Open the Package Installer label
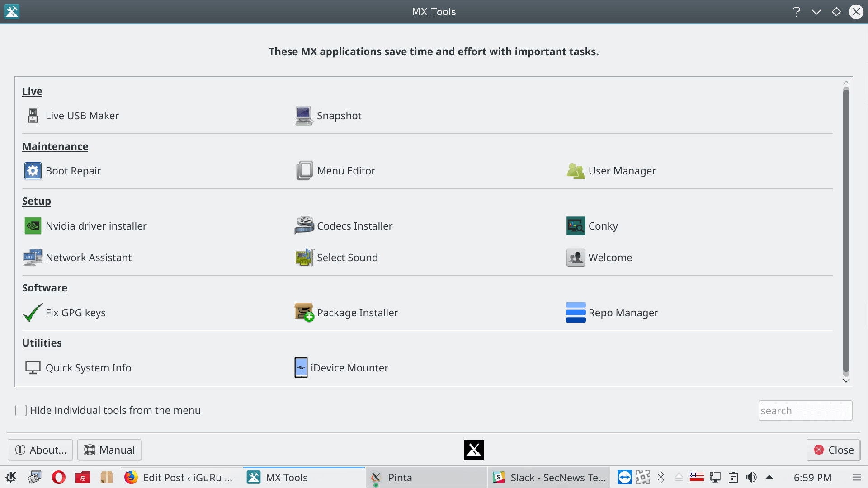The height and width of the screenshot is (488, 868). click(358, 313)
